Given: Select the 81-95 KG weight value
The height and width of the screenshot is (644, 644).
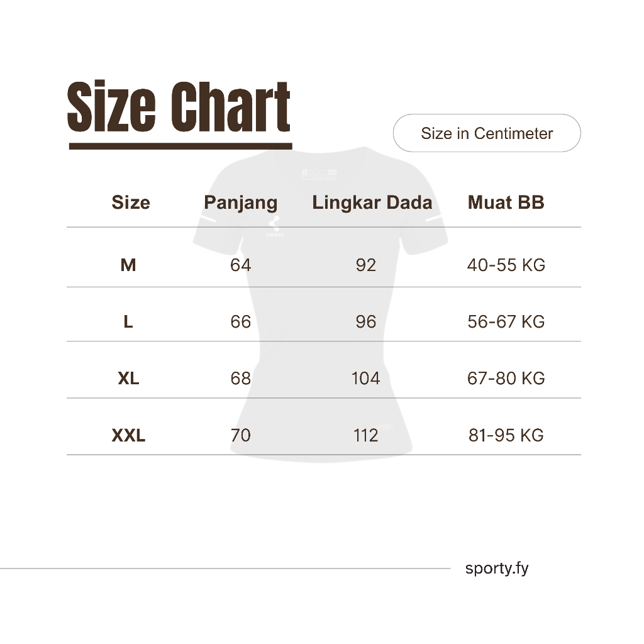Looking at the screenshot, I should pyautogui.click(x=506, y=435).
